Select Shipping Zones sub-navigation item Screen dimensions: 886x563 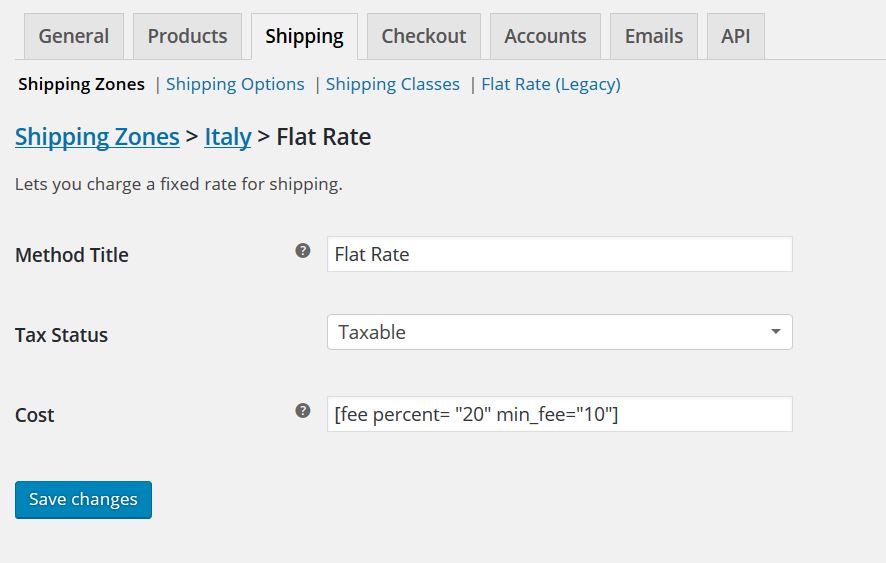click(x=81, y=84)
